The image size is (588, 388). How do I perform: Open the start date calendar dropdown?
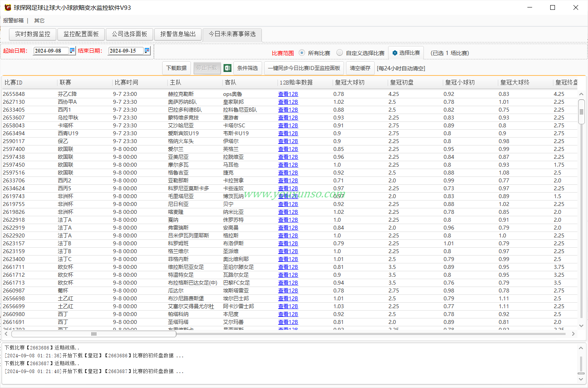72,50
